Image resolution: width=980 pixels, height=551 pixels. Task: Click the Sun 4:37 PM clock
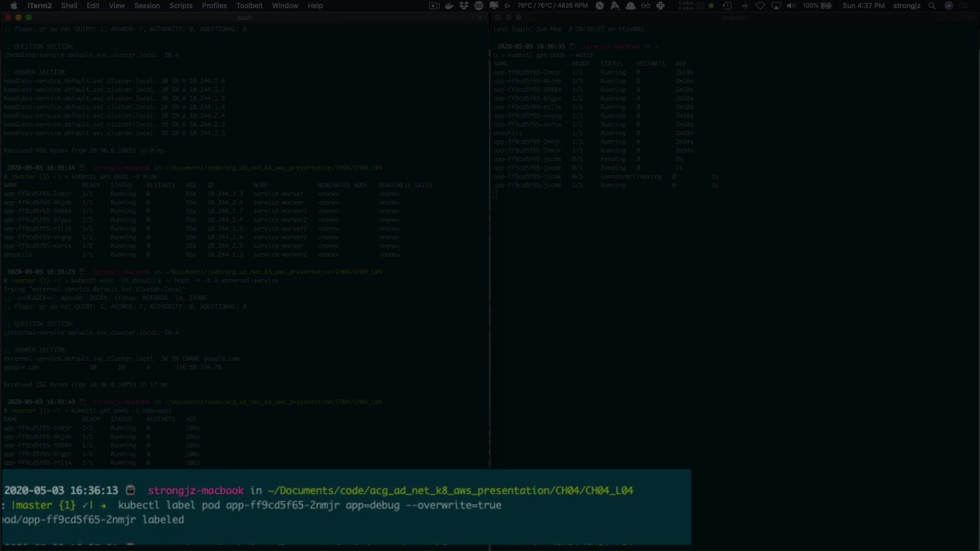[x=863, y=6]
